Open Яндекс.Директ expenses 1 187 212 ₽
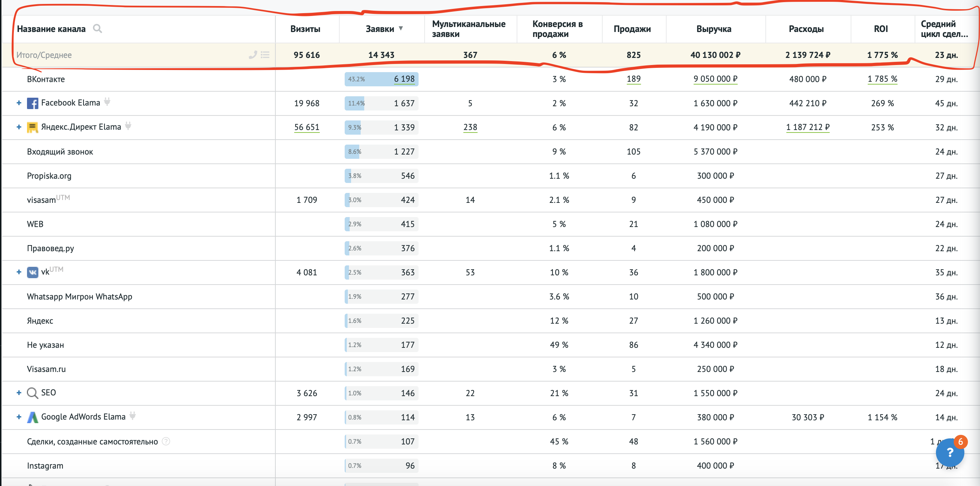Viewport: 980px width, 486px height. (808, 127)
